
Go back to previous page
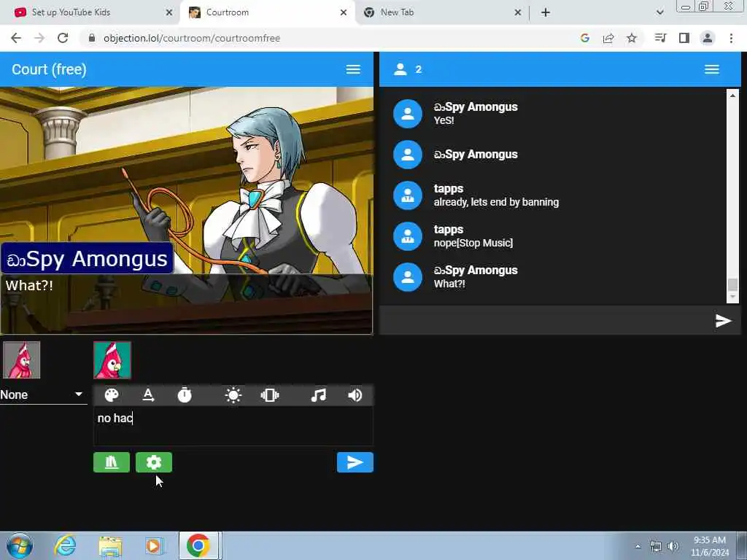pyautogui.click(x=16, y=38)
